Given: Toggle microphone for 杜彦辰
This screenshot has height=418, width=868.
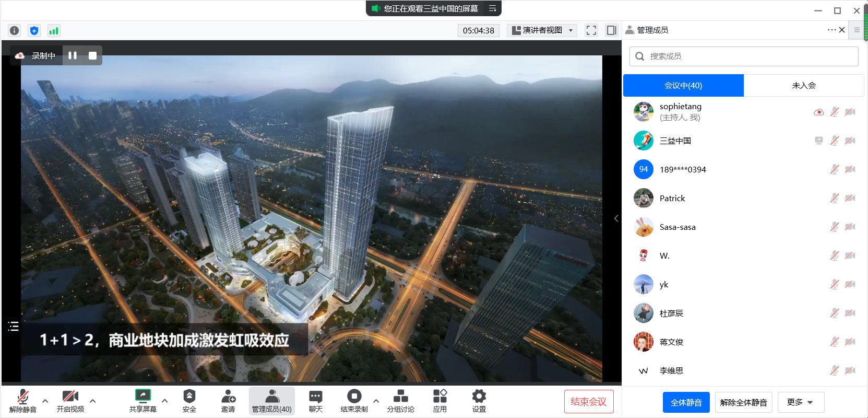Looking at the screenshot, I should pyautogui.click(x=835, y=313).
